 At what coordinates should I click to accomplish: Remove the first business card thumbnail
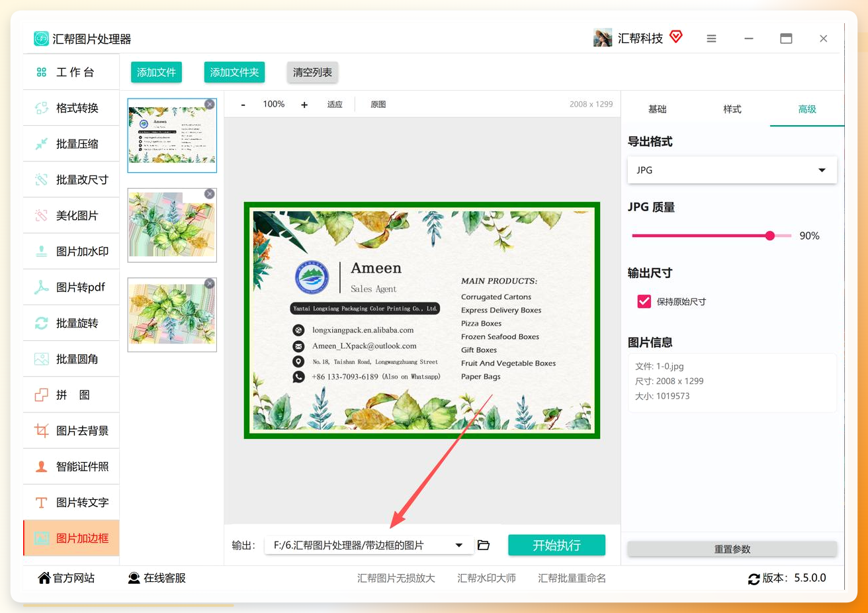[x=210, y=104]
